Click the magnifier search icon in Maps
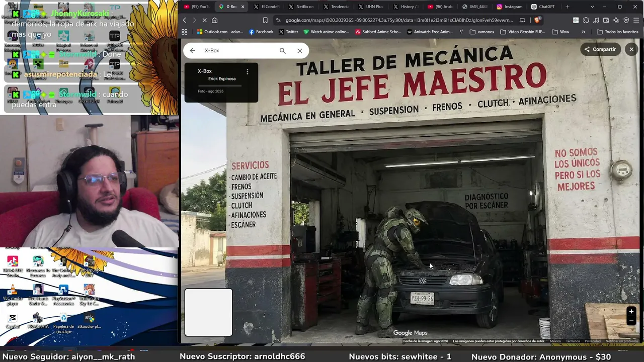The width and height of the screenshot is (644, 362). coord(282,51)
